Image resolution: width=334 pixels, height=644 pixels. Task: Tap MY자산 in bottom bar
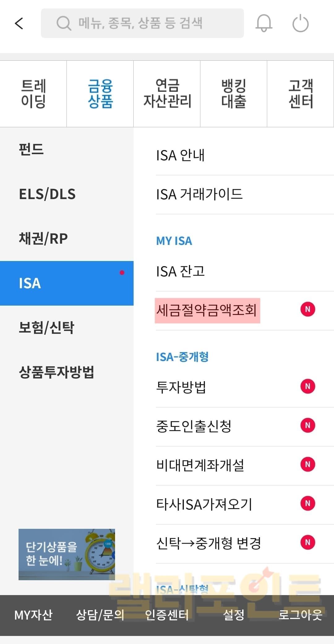33,615
